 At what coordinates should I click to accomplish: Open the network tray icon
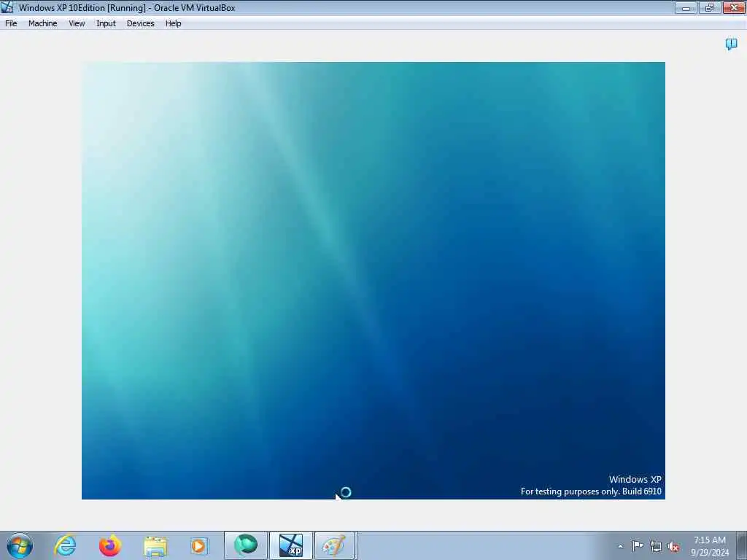pos(656,547)
